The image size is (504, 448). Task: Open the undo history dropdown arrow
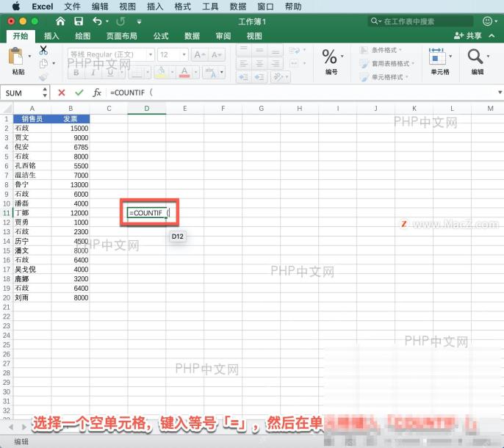[x=107, y=22]
